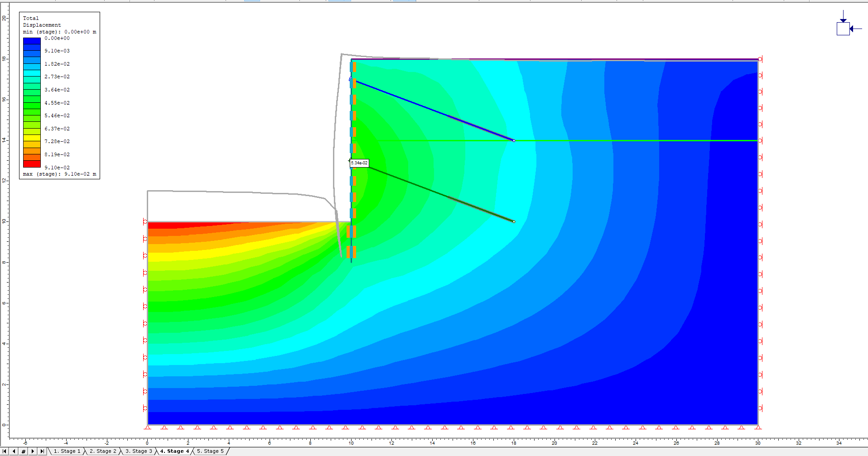This screenshot has width=868, height=456.
Task: Click next stage arrow button
Action: 33,451
